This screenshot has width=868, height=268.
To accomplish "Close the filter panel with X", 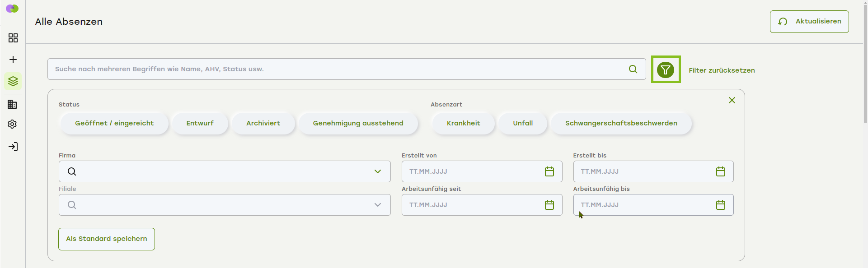I will (x=732, y=100).
